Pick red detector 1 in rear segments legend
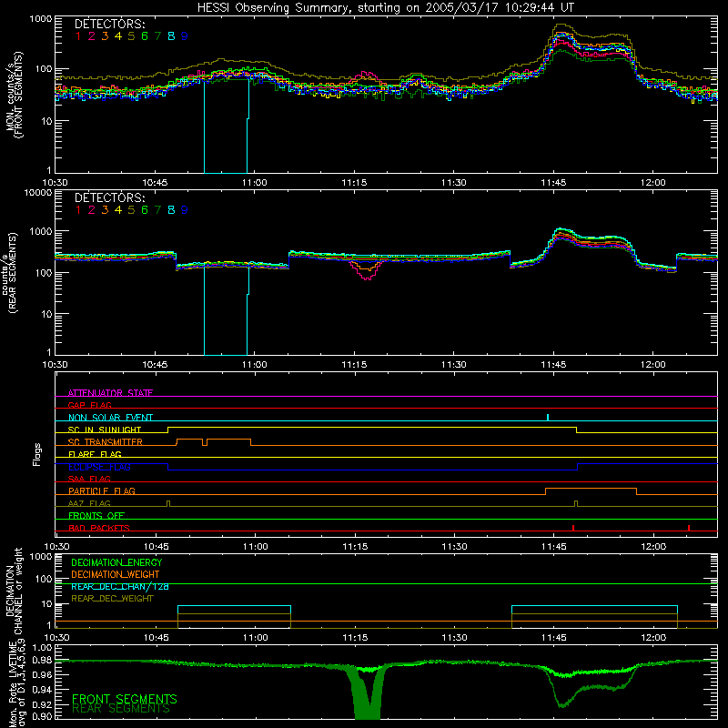 coord(78,210)
